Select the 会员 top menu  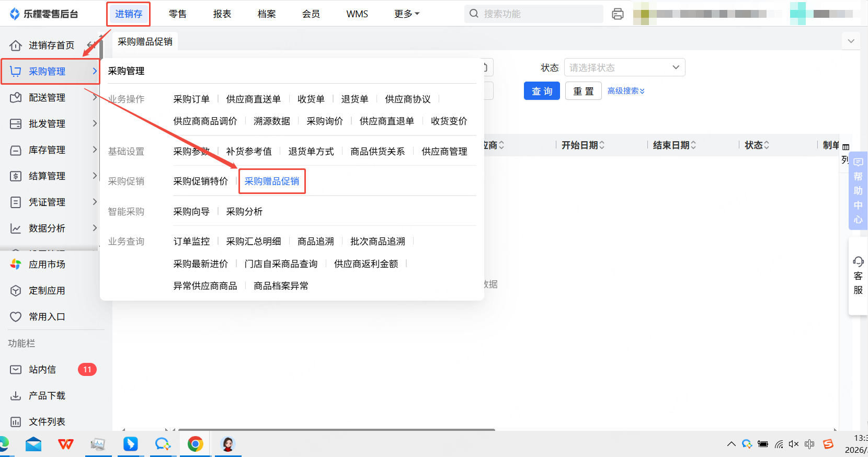point(311,14)
